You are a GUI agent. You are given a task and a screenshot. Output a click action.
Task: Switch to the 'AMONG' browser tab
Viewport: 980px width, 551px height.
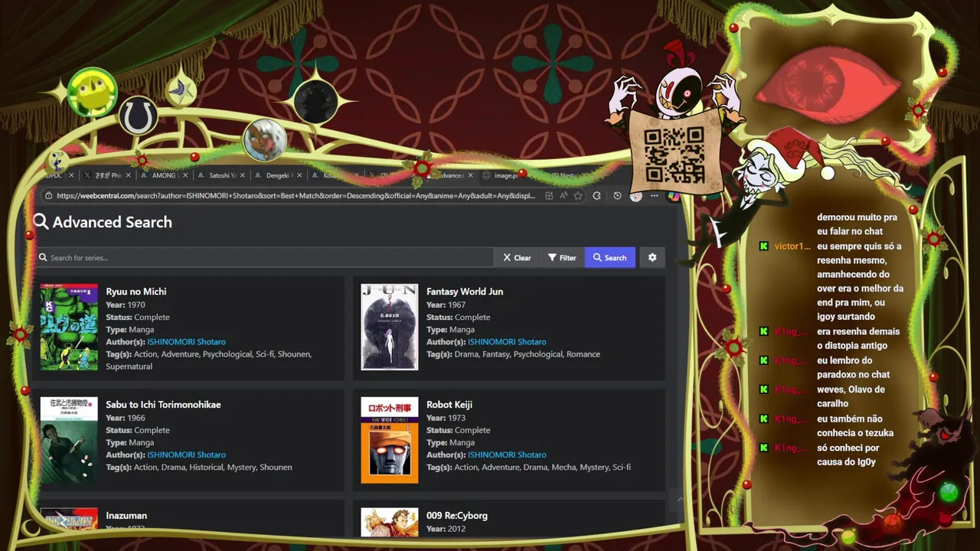[x=165, y=175]
